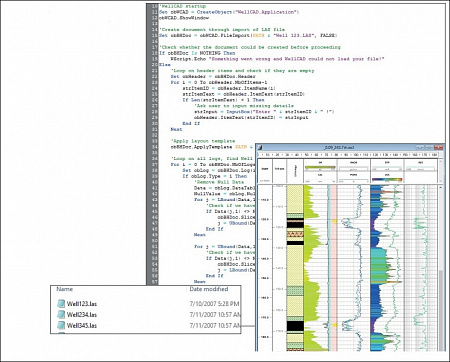Minimize the WellCAD document window
This screenshot has width=450, height=362.
pyautogui.click(x=420, y=147)
